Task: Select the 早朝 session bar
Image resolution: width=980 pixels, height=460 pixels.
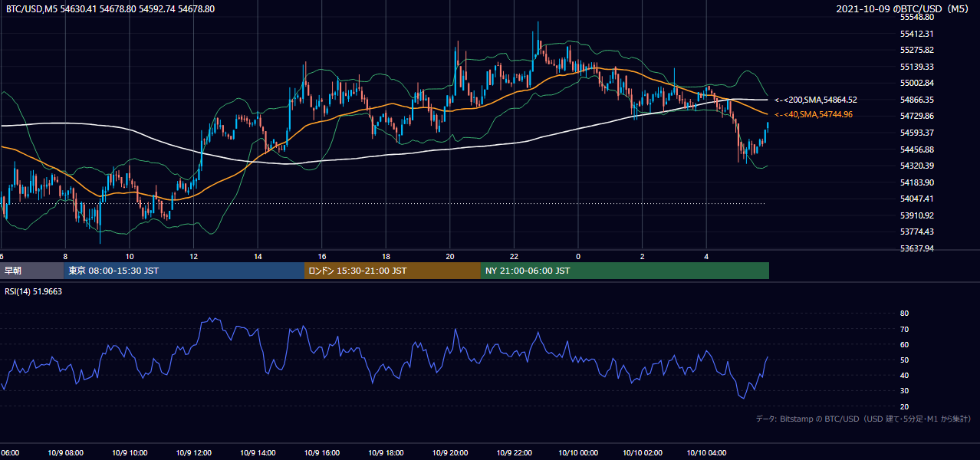Action: (x=32, y=271)
